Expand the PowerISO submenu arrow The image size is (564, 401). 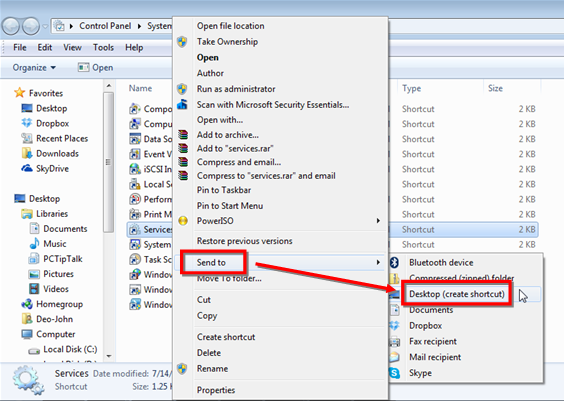click(x=378, y=221)
